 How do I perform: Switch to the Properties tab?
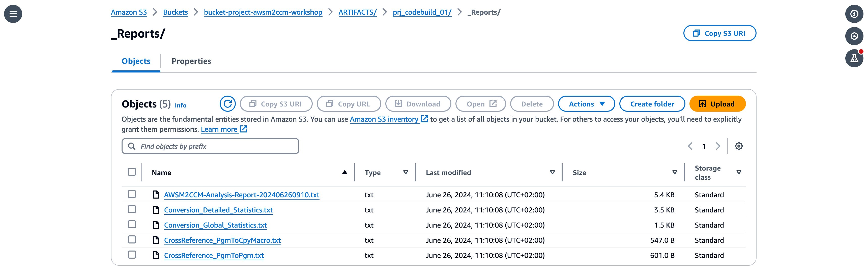(191, 61)
